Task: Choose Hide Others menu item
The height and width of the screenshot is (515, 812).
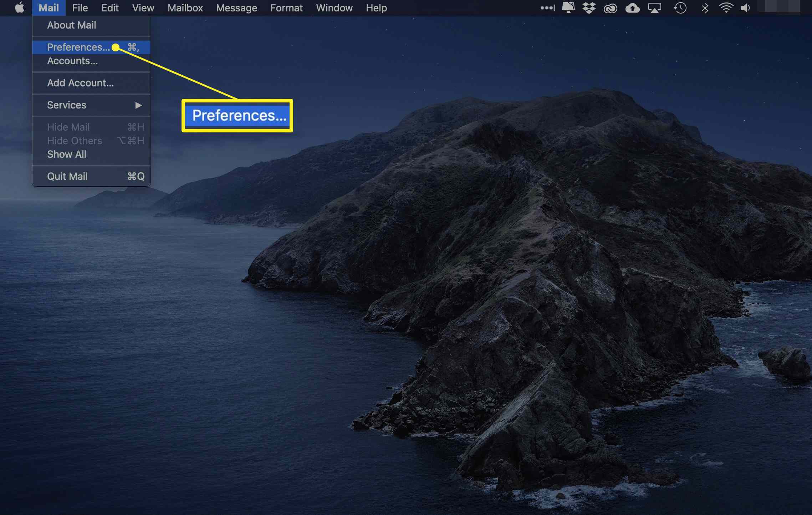Action: click(x=91, y=141)
